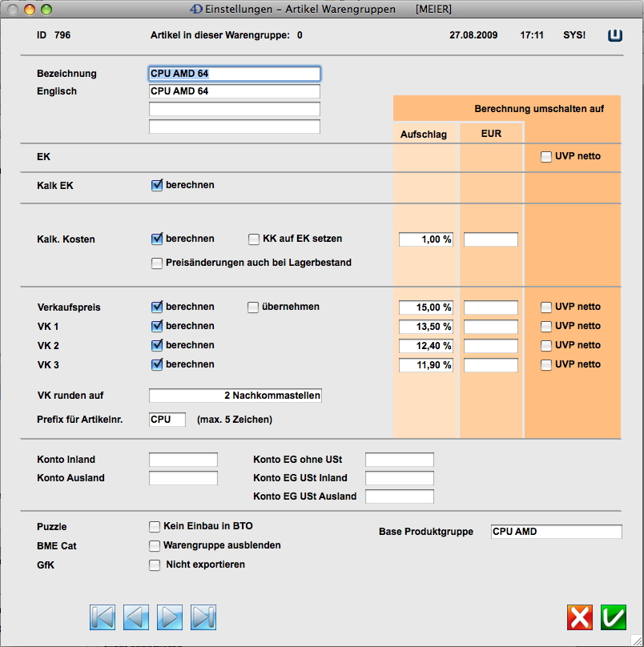This screenshot has height=647, width=644.
Task: Confirm with the green checkmark button
Action: (614, 617)
